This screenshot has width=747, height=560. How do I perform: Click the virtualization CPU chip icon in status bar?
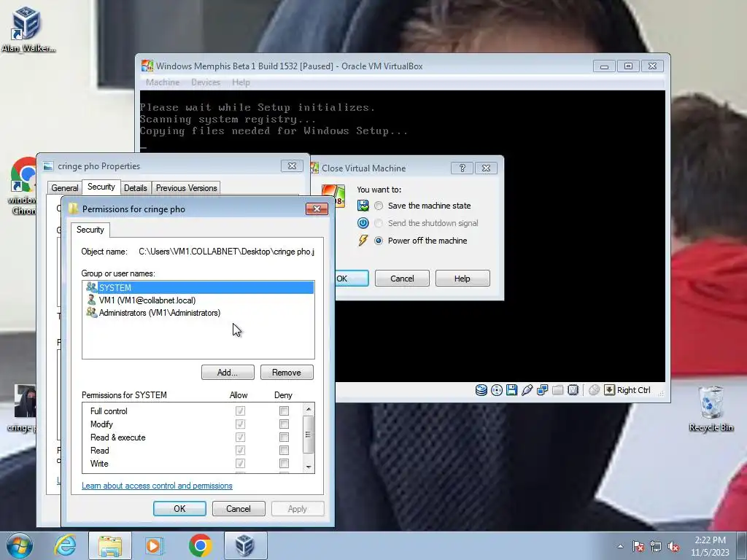click(x=573, y=390)
